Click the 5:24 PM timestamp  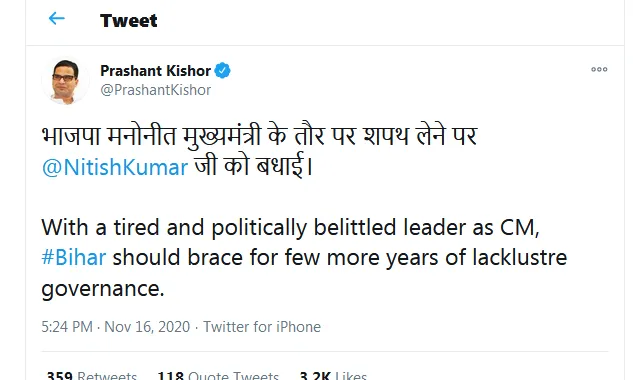tap(67, 327)
